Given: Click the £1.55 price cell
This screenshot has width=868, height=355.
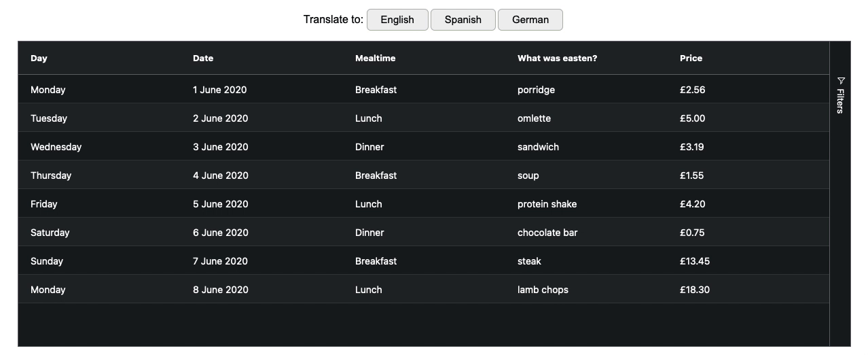Looking at the screenshot, I should pos(748,175).
